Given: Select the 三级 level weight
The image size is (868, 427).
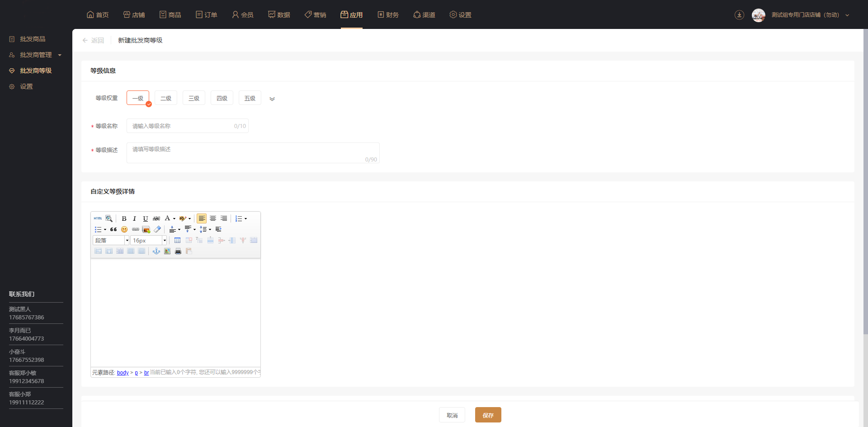Looking at the screenshot, I should [194, 98].
